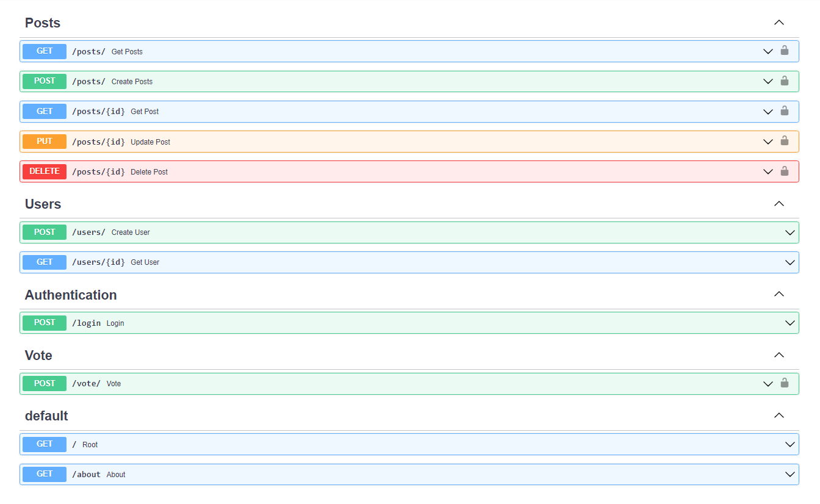Click the 'Create User' summary text
Screen dimensions: 820x504
(131, 232)
